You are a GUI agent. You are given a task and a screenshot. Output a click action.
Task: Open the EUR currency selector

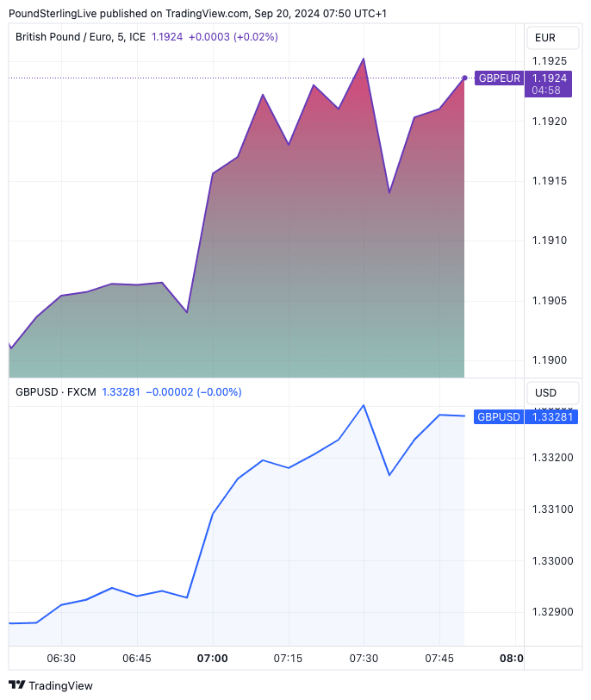[544, 38]
